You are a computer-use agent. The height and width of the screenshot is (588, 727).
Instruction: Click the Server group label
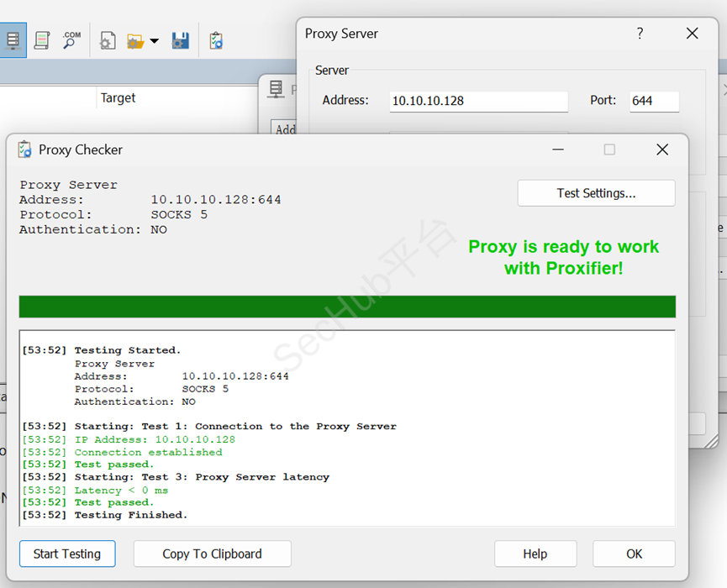click(331, 71)
